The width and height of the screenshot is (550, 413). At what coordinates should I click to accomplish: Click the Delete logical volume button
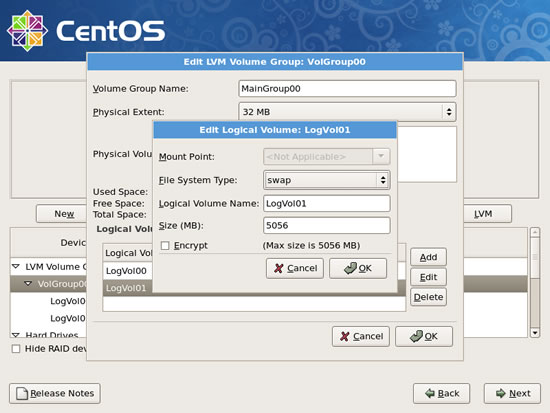(428, 297)
